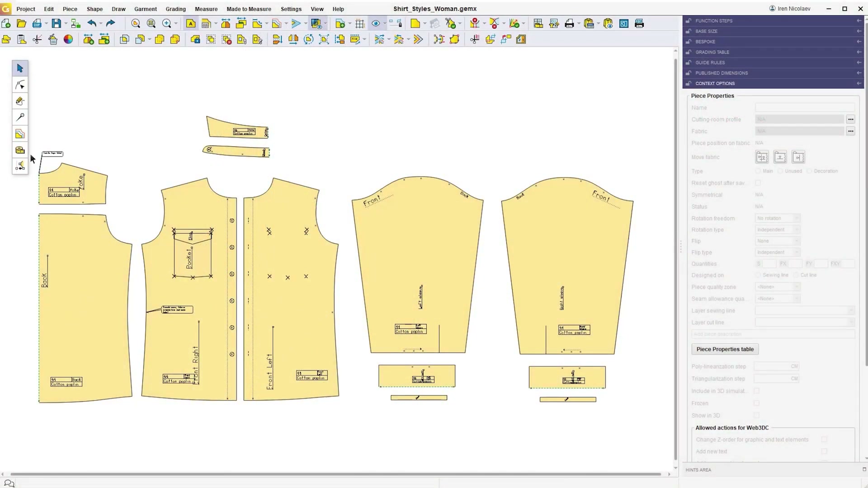Select the arrow selection tool

(x=20, y=68)
